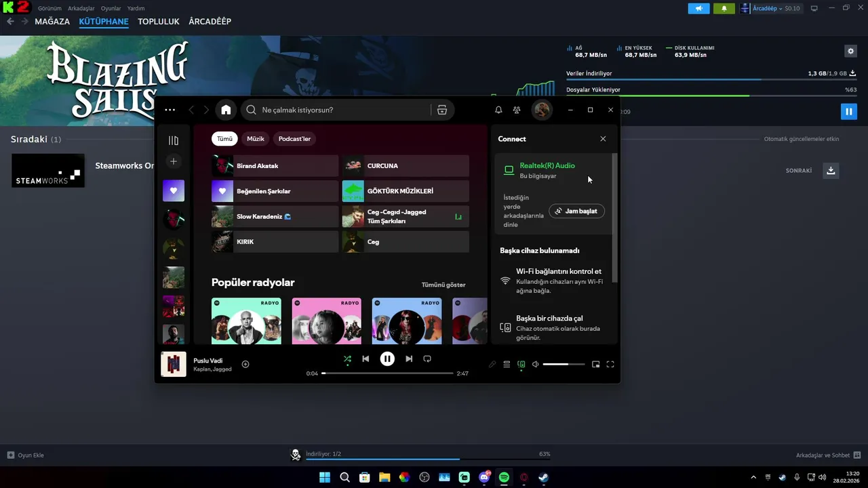Open Discord from taskbar
This screenshot has width=868, height=488.
(484, 477)
